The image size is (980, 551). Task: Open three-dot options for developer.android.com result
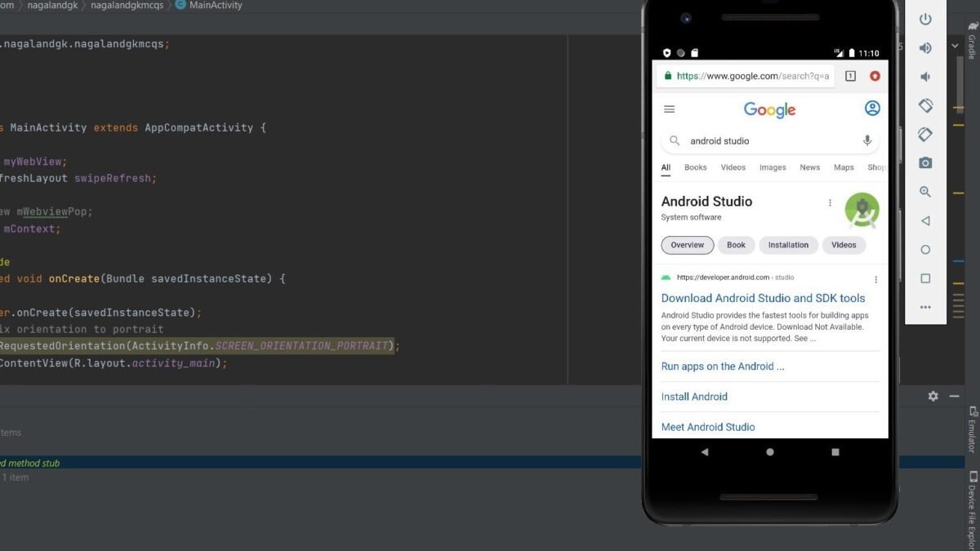pos(875,279)
